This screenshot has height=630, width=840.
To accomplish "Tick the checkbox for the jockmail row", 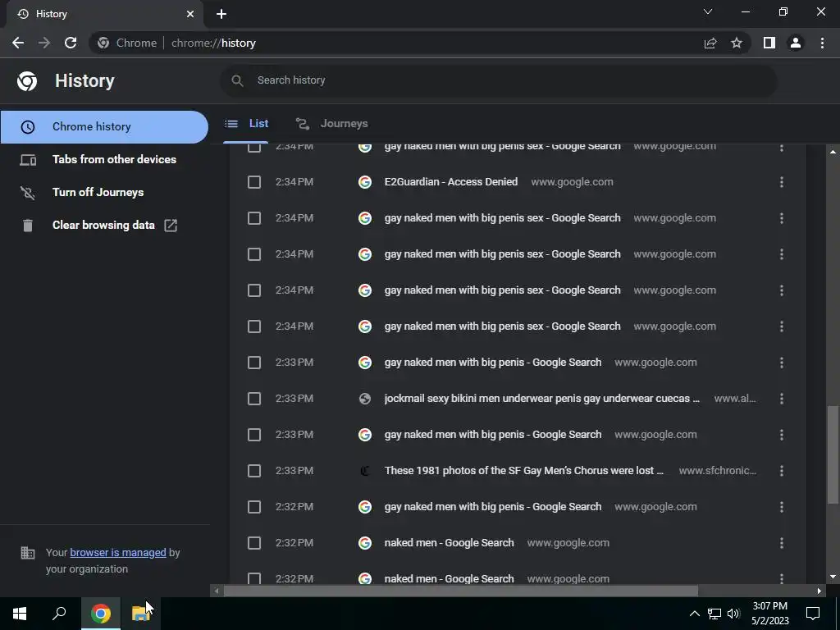I will 254,399.
